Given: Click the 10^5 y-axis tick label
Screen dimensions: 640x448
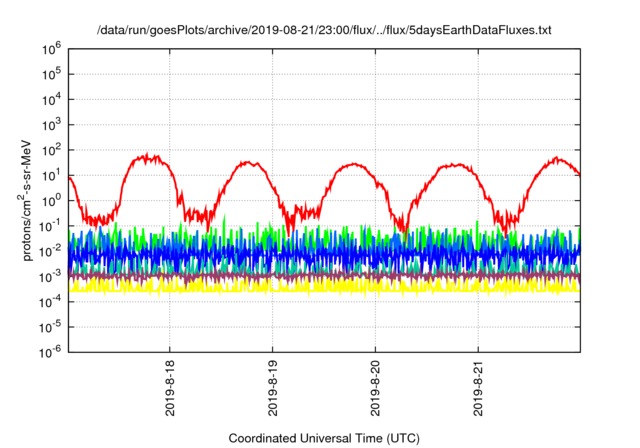Looking at the screenshot, I should click(x=51, y=75).
